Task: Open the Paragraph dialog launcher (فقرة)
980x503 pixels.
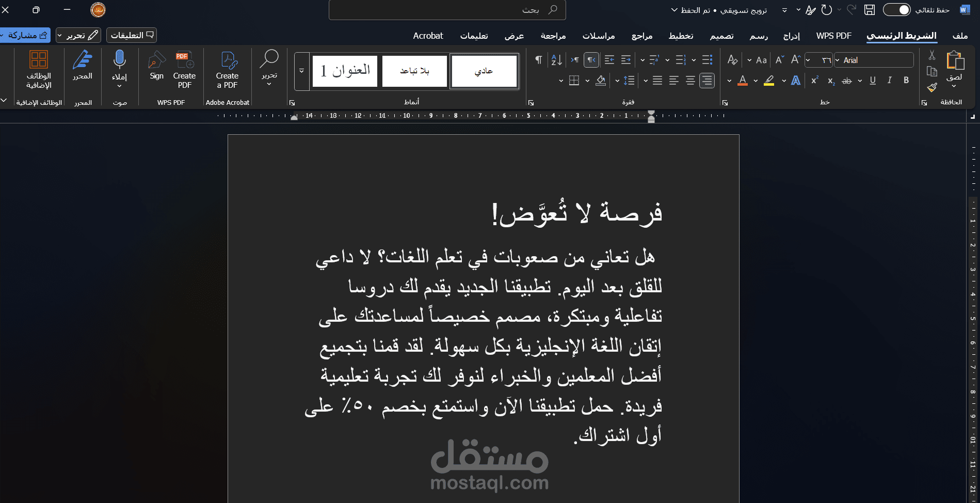Action: tap(531, 103)
